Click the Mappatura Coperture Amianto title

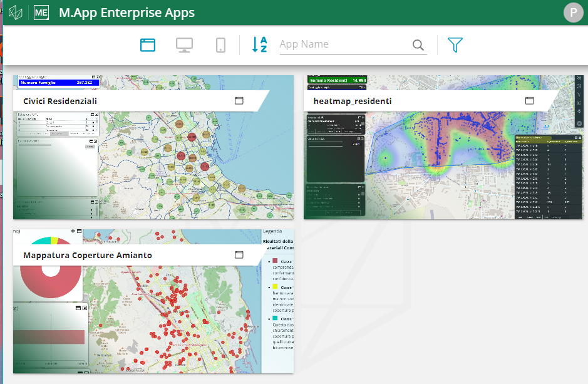pyautogui.click(x=88, y=255)
